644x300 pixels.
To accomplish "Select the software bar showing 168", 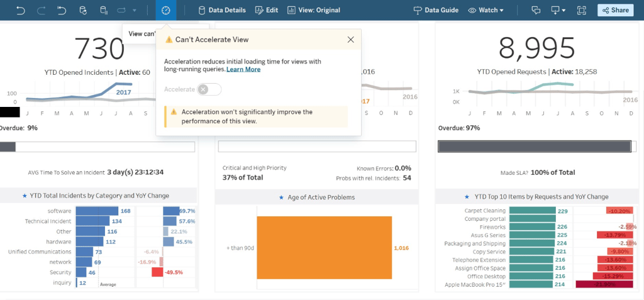I will pyautogui.click(x=97, y=211).
